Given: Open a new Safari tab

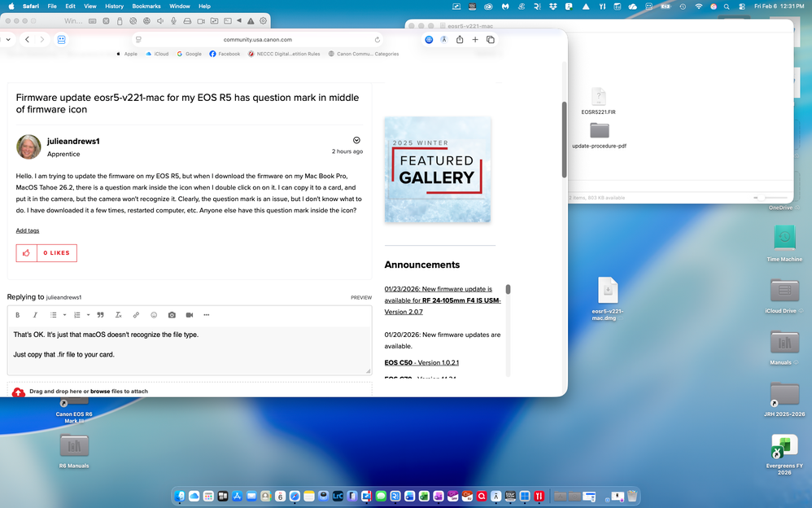Looking at the screenshot, I should pyautogui.click(x=475, y=39).
